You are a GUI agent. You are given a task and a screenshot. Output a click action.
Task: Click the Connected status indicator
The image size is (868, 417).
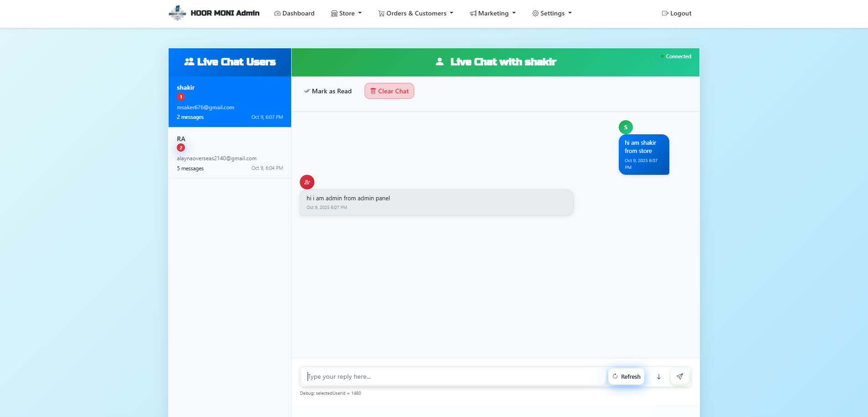tap(676, 56)
